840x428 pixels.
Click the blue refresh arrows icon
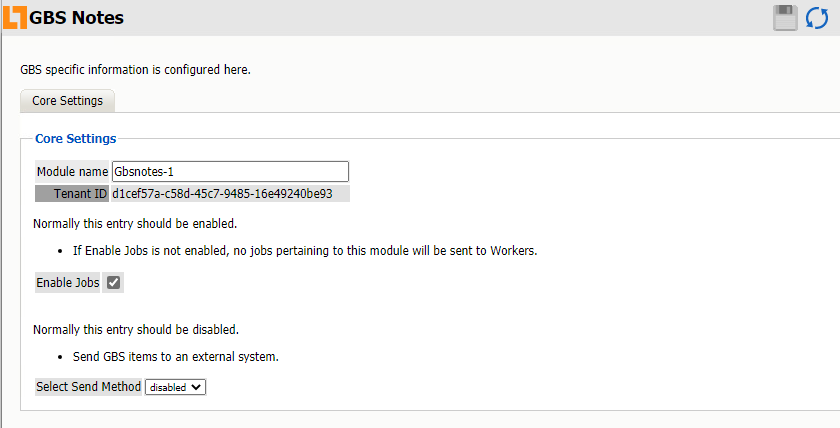tap(817, 18)
